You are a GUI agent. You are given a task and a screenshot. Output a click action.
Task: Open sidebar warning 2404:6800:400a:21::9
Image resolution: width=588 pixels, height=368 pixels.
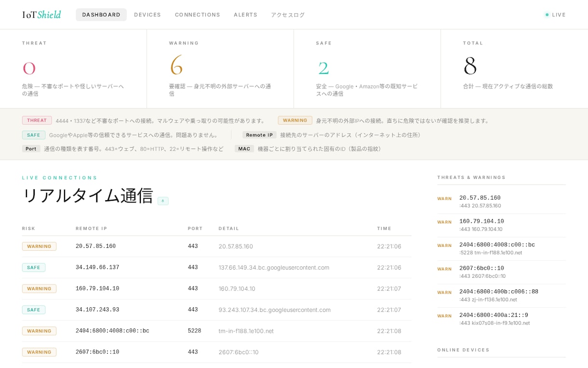coord(501,319)
